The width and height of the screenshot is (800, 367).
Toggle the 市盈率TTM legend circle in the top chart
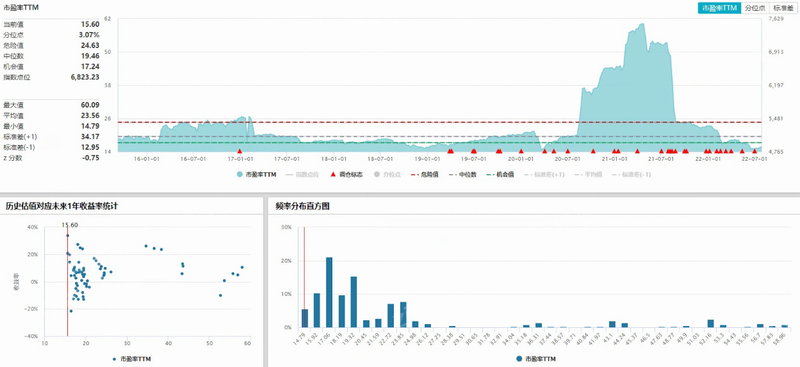click(240, 175)
